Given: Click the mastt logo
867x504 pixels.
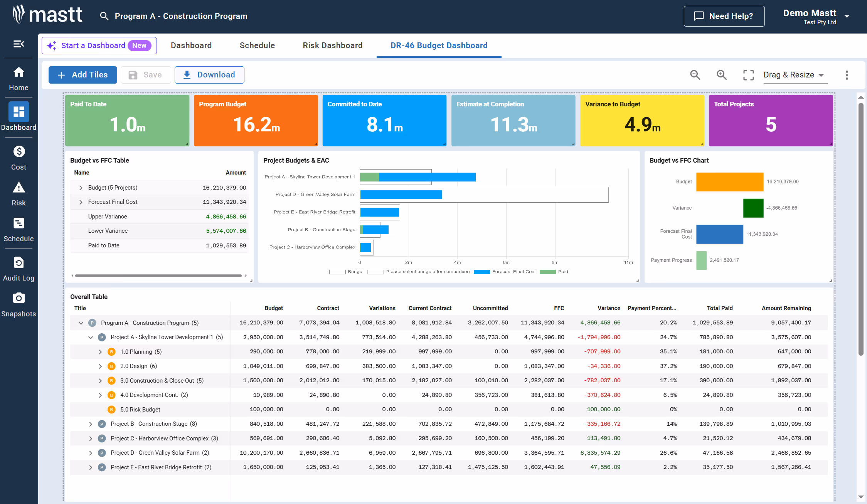Looking at the screenshot, I should (x=47, y=15).
